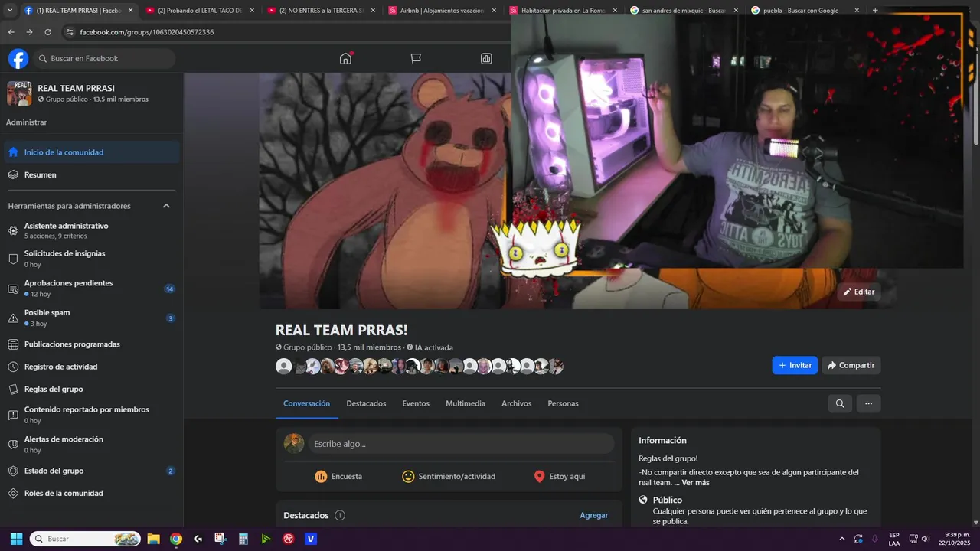Switch to san andres de mixquic tab
The height and width of the screenshot is (551, 980).
[x=684, y=11]
